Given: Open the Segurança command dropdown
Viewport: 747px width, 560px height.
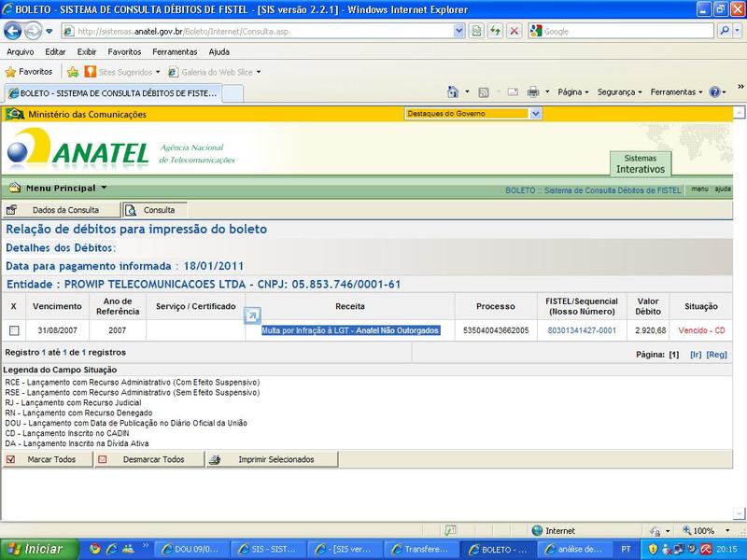Looking at the screenshot, I should point(619,91).
